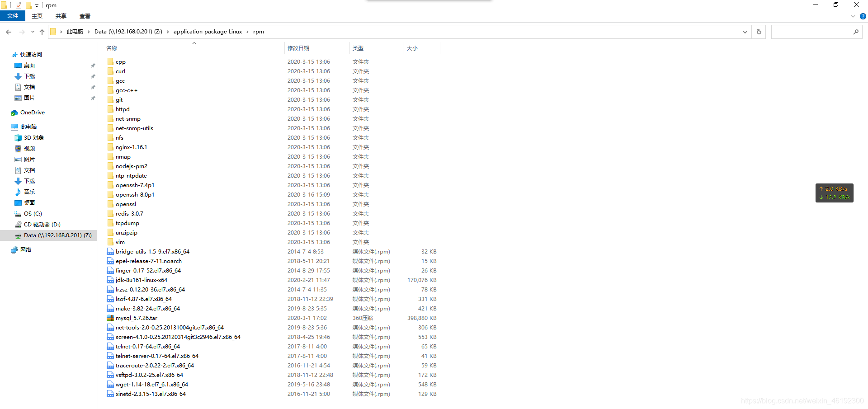This screenshot has width=868, height=409.
Task: Select CD 驱动器 (D:) in navigation pane
Action: 42,225
